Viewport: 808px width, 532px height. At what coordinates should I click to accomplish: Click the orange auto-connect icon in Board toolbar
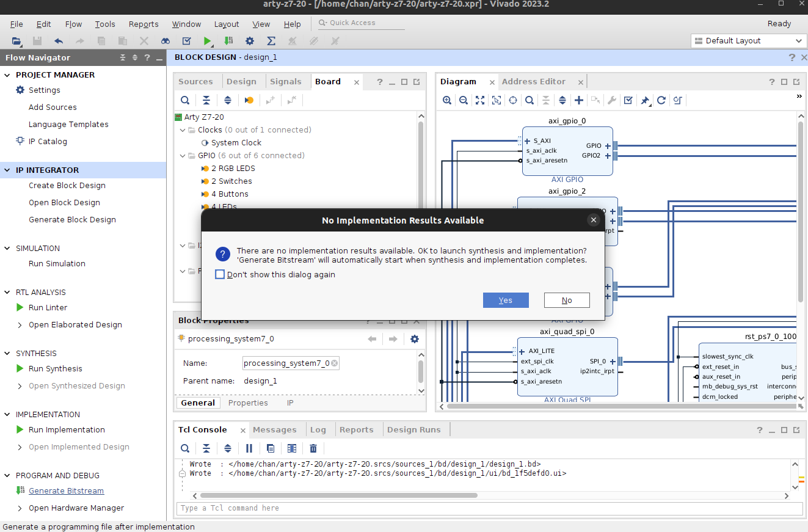[249, 100]
